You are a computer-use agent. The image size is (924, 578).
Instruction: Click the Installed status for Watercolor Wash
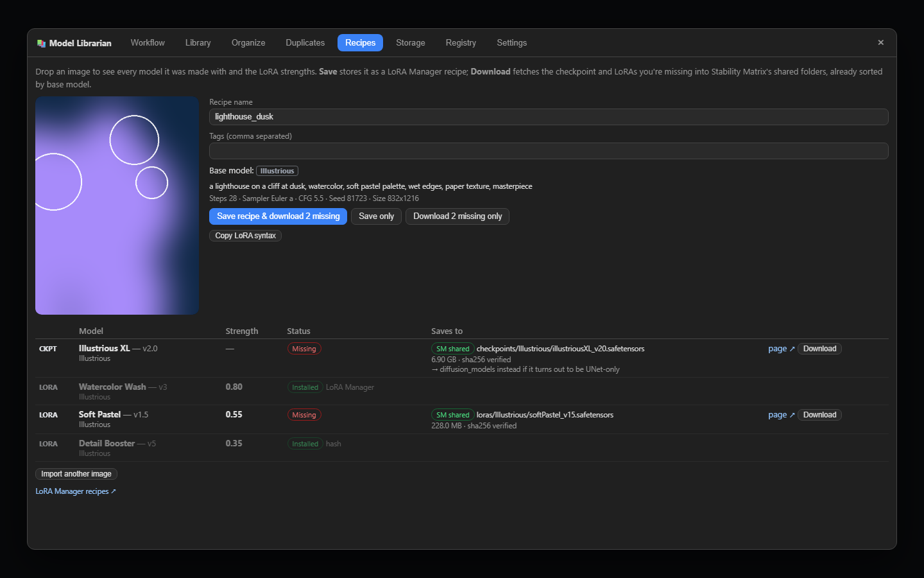pos(305,387)
